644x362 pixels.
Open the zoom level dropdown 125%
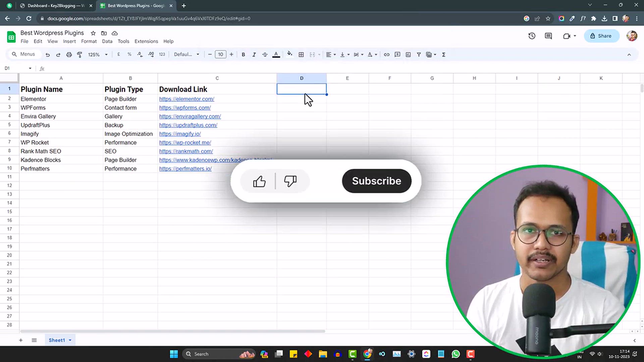coord(98,55)
